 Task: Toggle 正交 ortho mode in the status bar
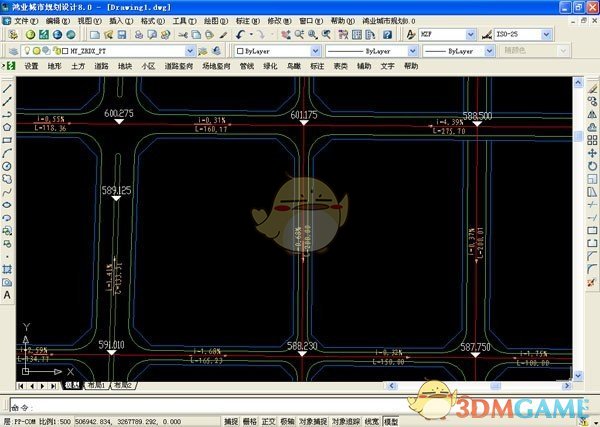269,421
